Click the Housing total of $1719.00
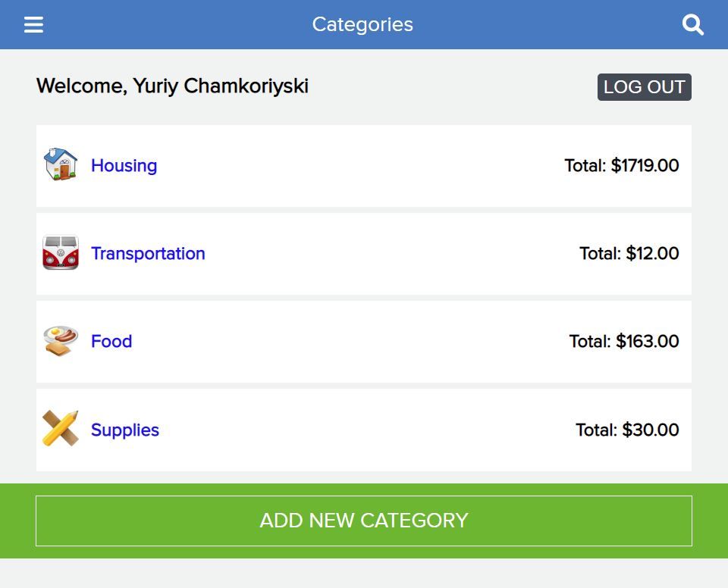The height and width of the screenshot is (588, 728). [x=621, y=166]
